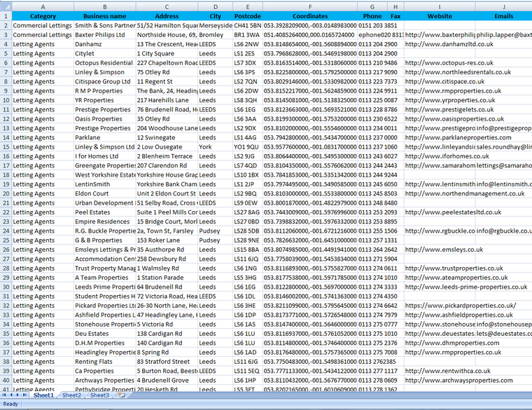Screen dimensions: 532x410
Task: Select row 1 header number
Action: coord(6,16)
